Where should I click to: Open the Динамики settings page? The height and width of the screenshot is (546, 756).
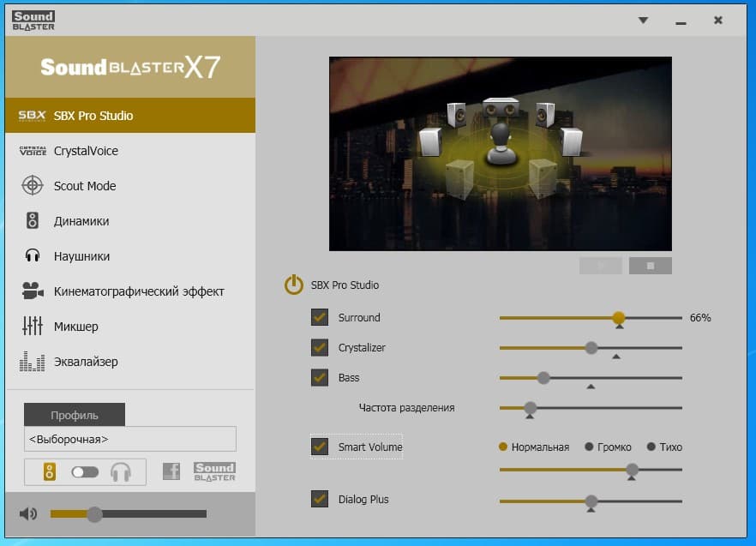(x=130, y=221)
